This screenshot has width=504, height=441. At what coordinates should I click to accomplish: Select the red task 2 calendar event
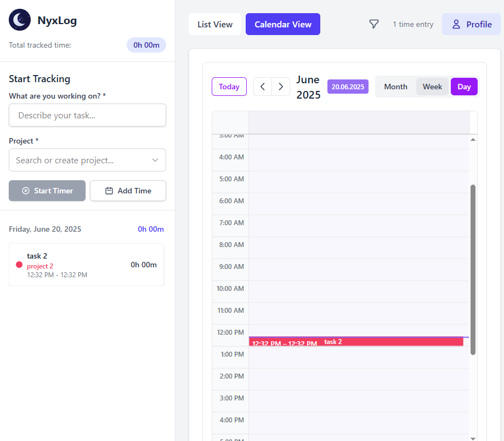[x=356, y=342]
